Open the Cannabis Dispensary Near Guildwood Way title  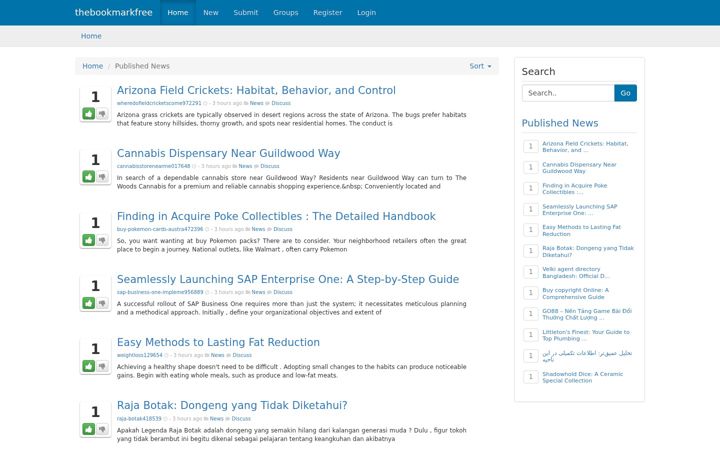click(x=228, y=153)
